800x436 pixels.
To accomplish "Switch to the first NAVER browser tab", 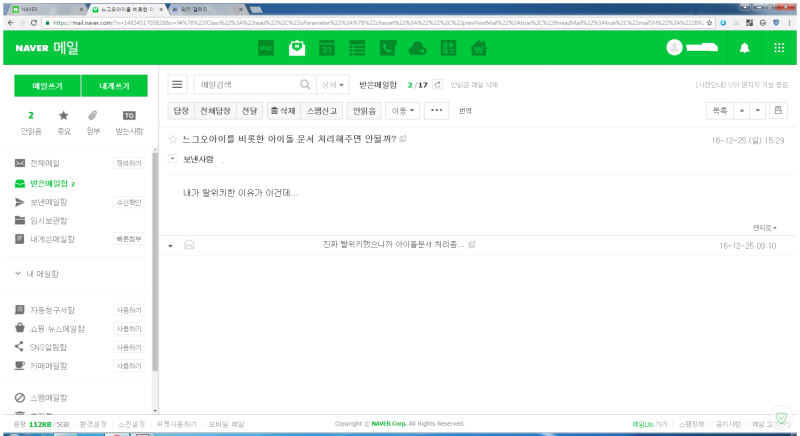I will pyautogui.click(x=46, y=9).
